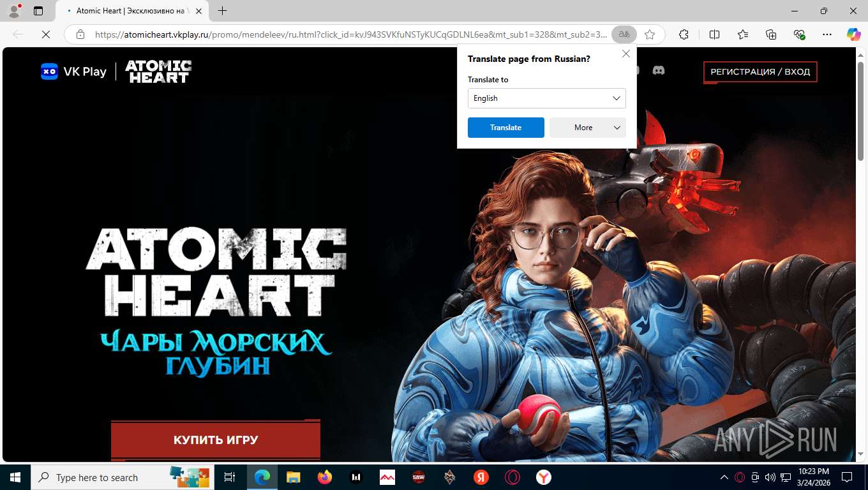
Task: Launch Firefox from taskbar
Action: pyautogui.click(x=325, y=477)
